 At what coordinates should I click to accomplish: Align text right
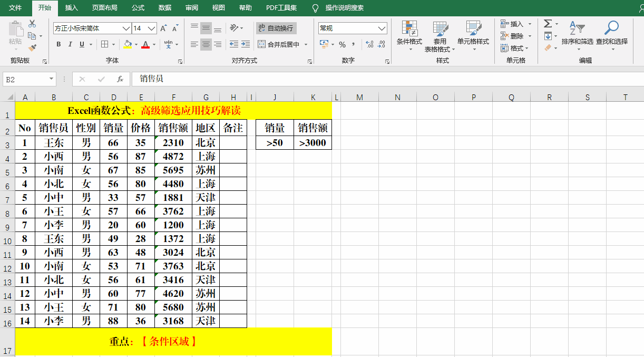click(x=218, y=44)
